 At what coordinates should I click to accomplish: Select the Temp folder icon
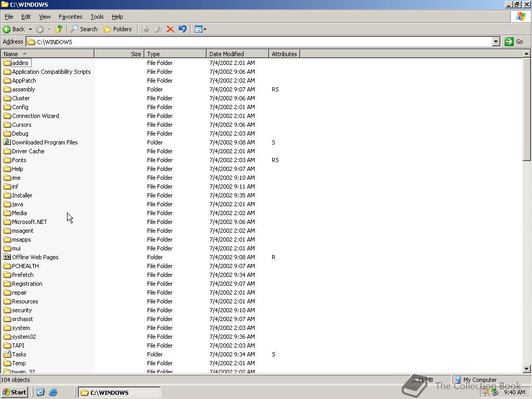pos(7,363)
